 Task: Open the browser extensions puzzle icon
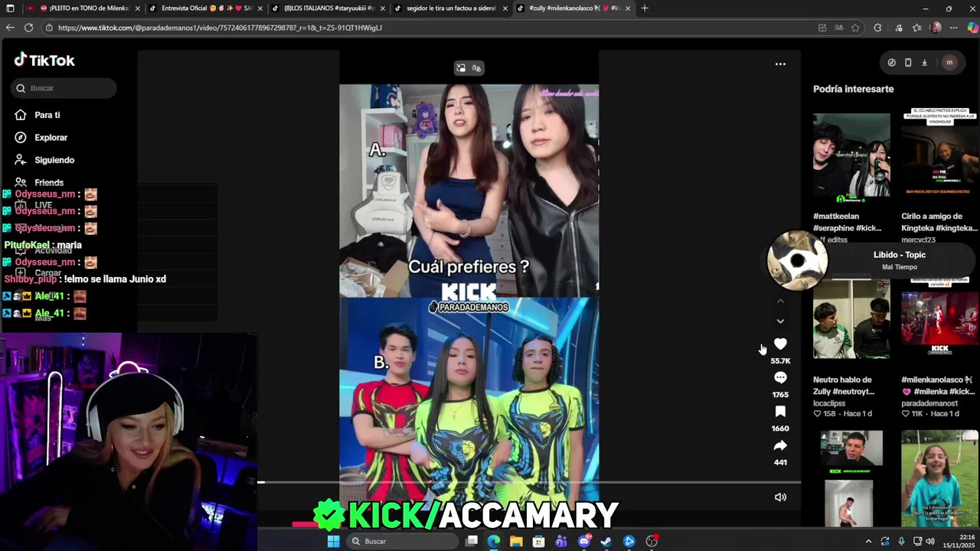click(877, 28)
